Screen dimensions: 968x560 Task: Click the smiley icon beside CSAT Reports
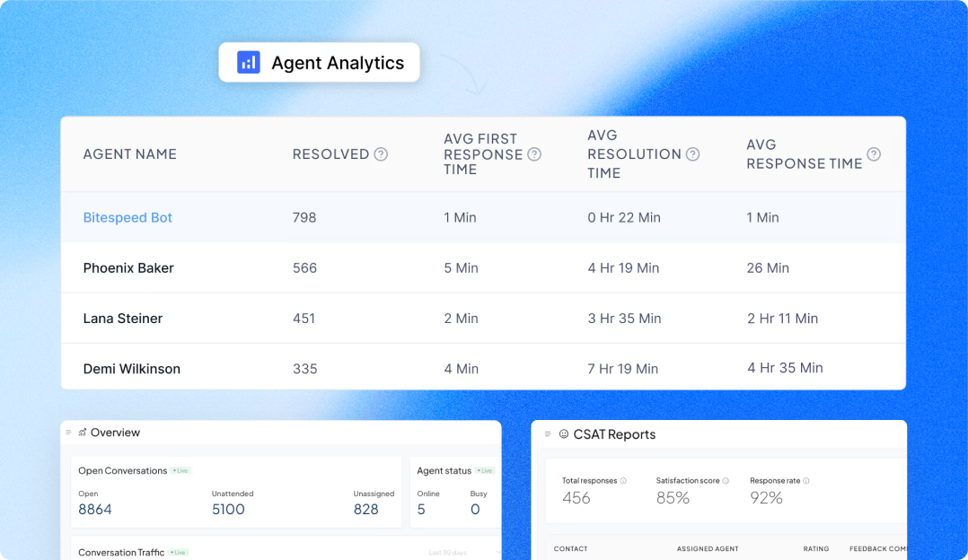(564, 434)
